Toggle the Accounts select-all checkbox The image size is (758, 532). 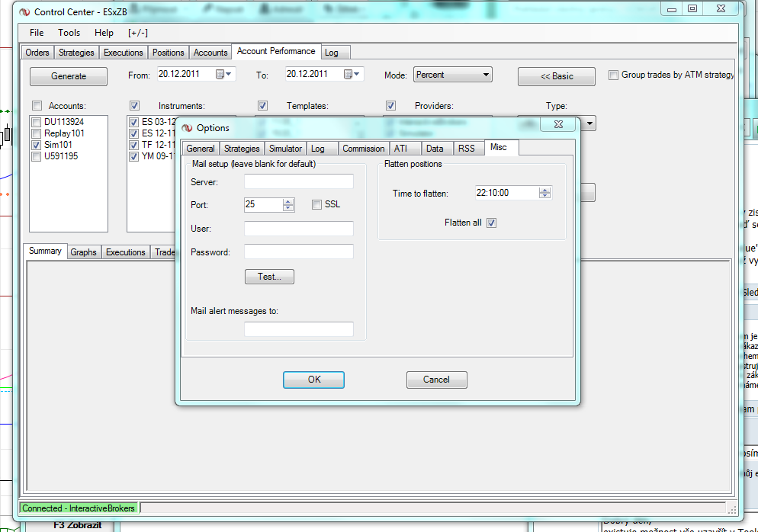click(x=37, y=105)
